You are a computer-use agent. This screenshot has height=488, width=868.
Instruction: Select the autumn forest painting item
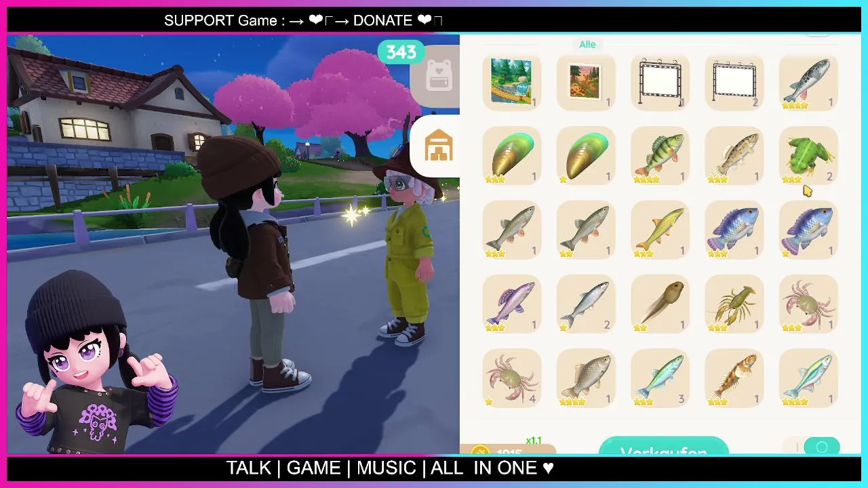click(586, 82)
